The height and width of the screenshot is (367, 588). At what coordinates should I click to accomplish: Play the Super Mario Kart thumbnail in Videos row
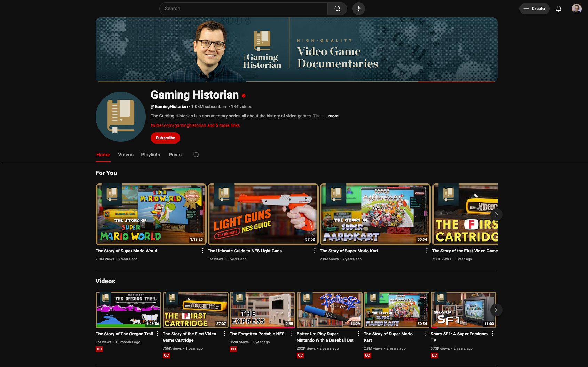(396, 310)
